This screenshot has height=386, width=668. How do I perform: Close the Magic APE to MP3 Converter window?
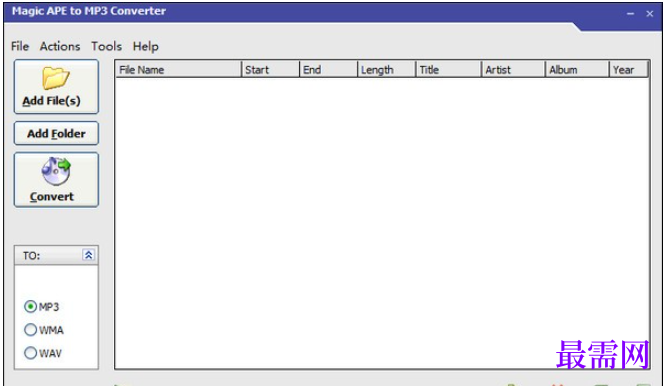coord(650,14)
